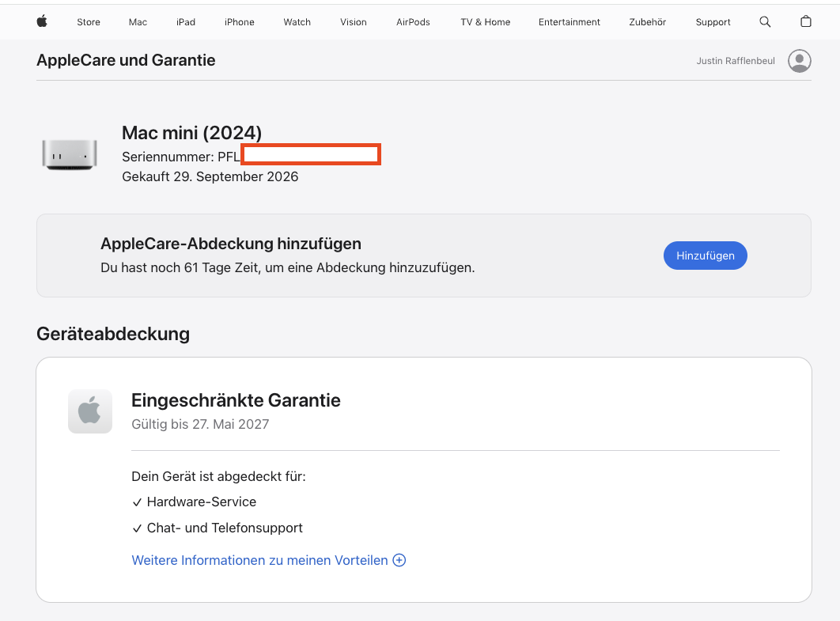Click the Apple logo in navigation bar

tap(42, 21)
